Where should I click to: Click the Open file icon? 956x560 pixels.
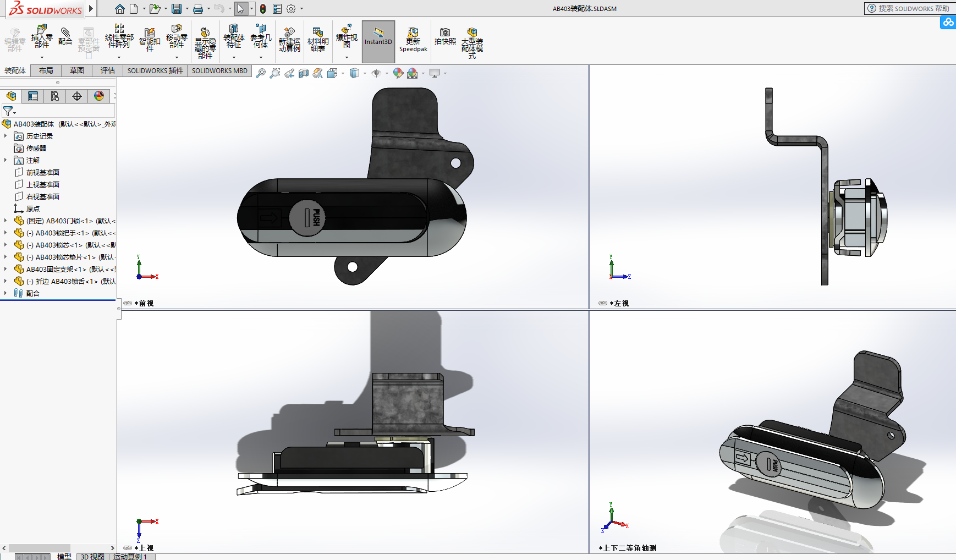155,9
